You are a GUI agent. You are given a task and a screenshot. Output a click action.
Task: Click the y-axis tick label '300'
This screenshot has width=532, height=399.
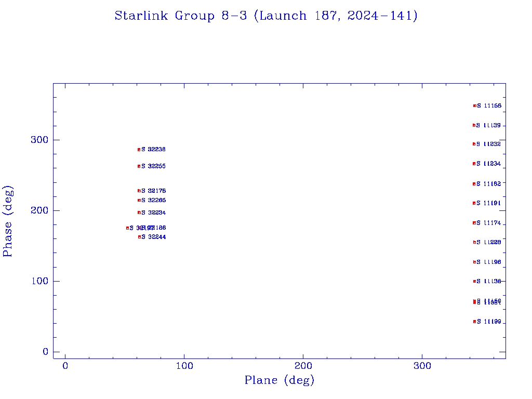(x=39, y=140)
